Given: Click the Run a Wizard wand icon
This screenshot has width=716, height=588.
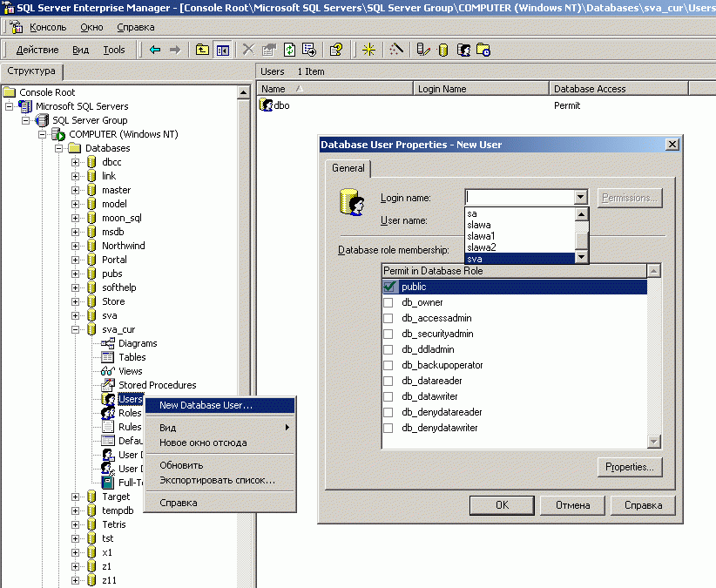Looking at the screenshot, I should pyautogui.click(x=396, y=50).
